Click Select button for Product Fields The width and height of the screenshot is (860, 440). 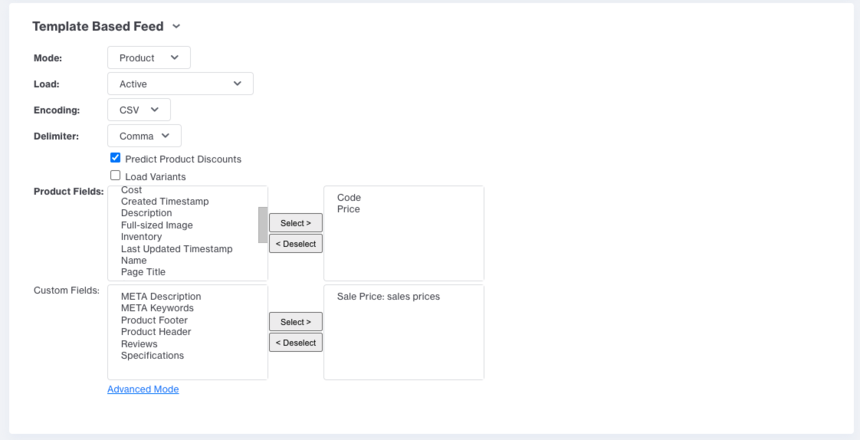tap(295, 223)
